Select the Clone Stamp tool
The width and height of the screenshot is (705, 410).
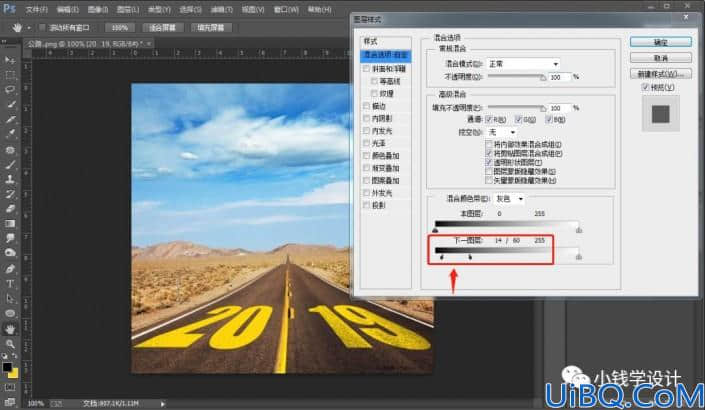[10, 179]
